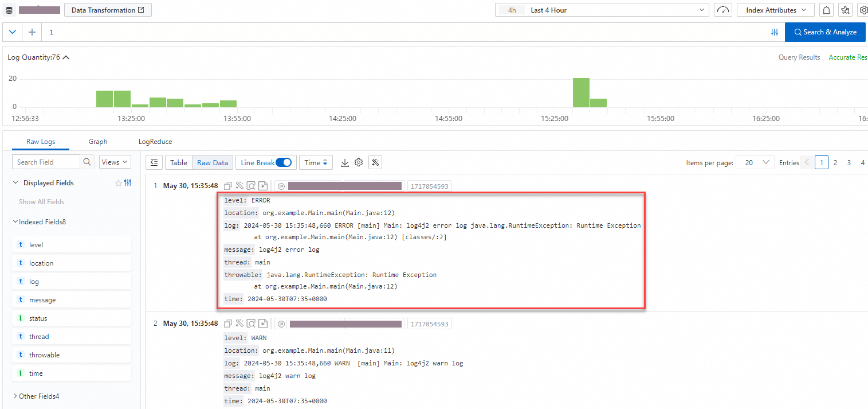This screenshot has height=409, width=868.
Task: Click the save-search star icon in header
Action: click(x=845, y=10)
